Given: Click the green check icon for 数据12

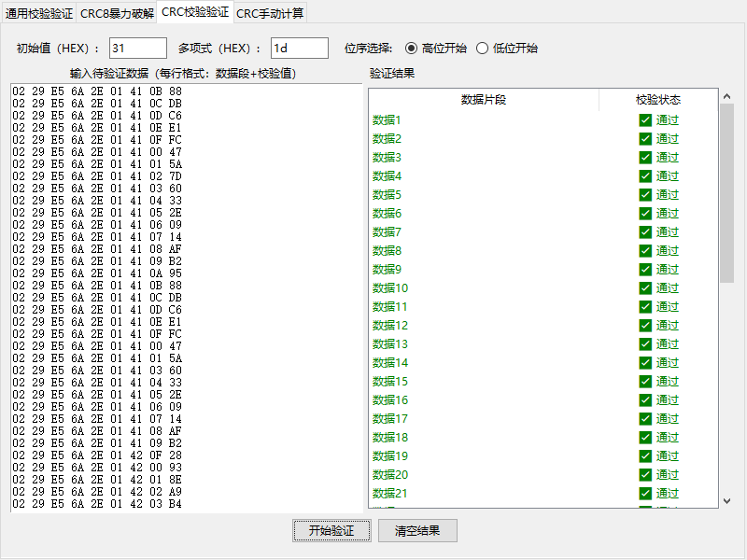Looking at the screenshot, I should coord(645,325).
